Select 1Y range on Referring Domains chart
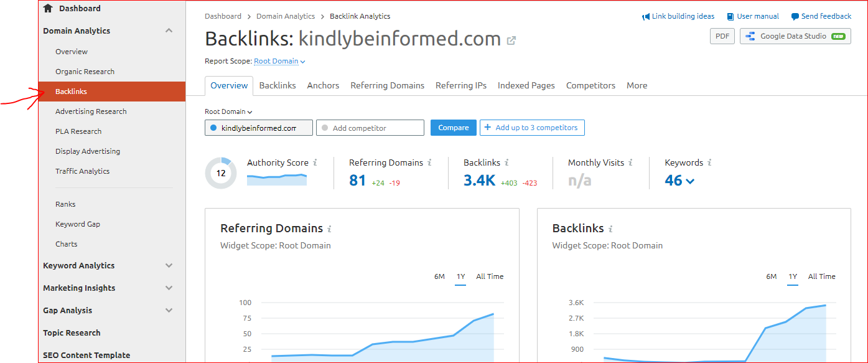 tap(460, 276)
